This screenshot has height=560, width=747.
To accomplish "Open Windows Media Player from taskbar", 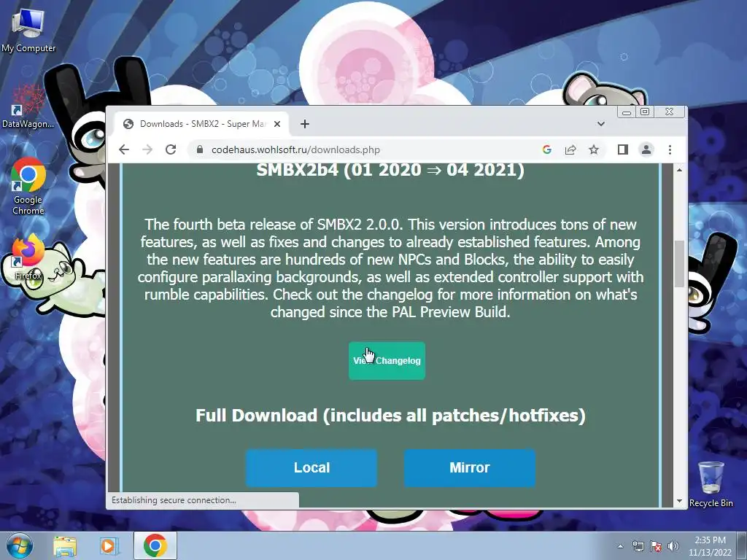I will (x=109, y=545).
